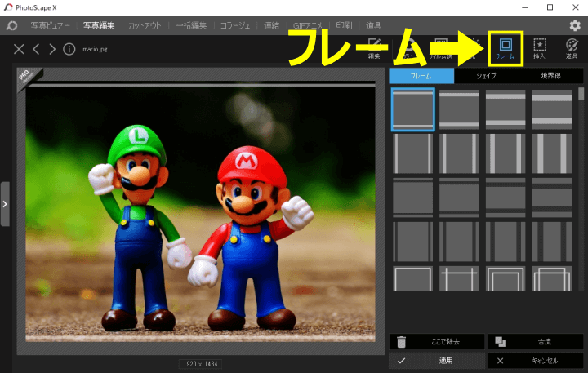This screenshot has width=588, height=373.
Task: Click the X icon on キャンセル
Action: [x=501, y=361]
